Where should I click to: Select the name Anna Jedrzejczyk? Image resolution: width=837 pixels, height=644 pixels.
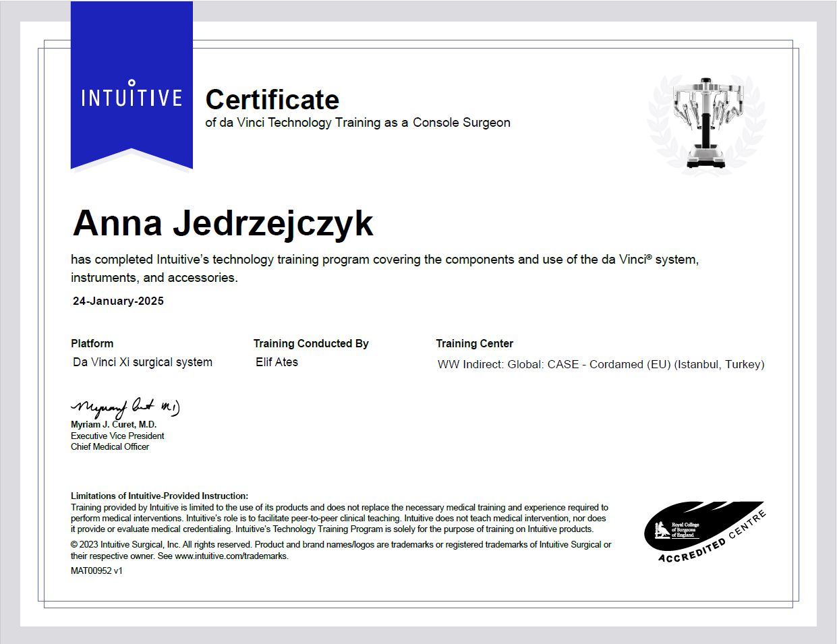click(x=223, y=223)
